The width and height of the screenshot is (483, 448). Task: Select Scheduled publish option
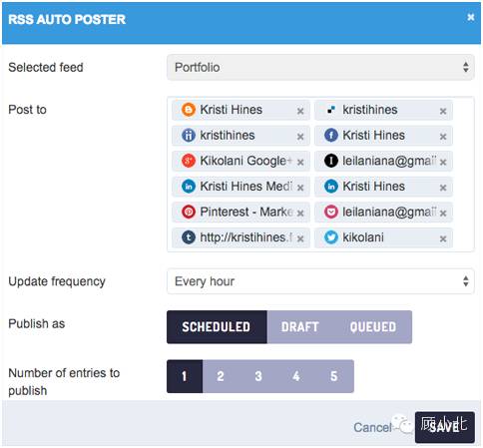pos(217,327)
